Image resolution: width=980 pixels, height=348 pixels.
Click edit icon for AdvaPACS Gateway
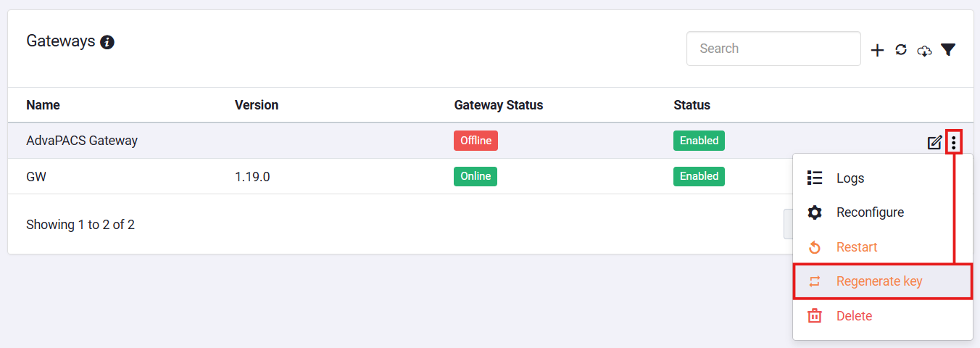[x=935, y=142]
